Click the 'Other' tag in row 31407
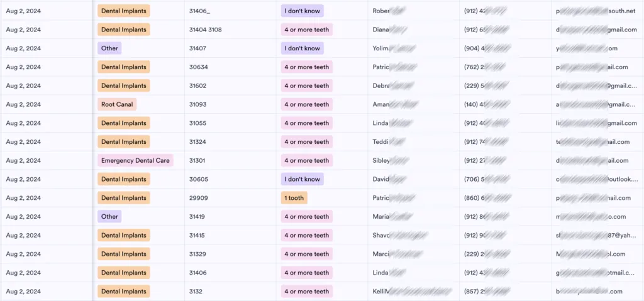644x301 pixels. click(x=109, y=48)
